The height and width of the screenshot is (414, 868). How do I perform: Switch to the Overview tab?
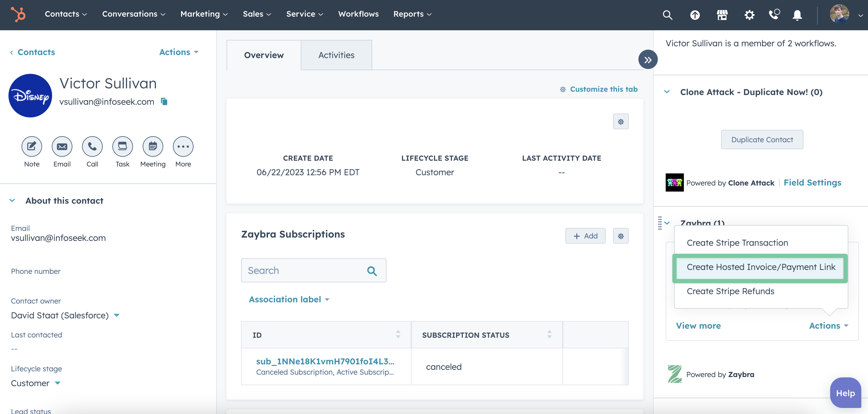pos(264,55)
